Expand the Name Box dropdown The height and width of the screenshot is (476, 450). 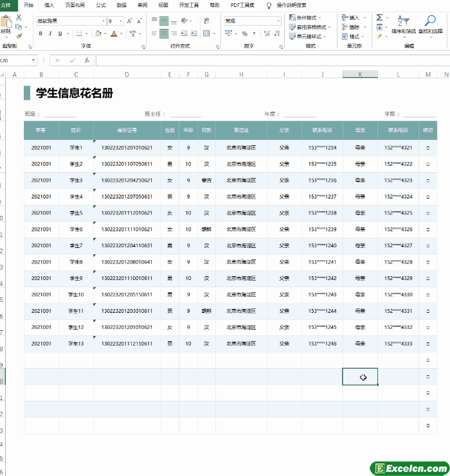coord(33,60)
